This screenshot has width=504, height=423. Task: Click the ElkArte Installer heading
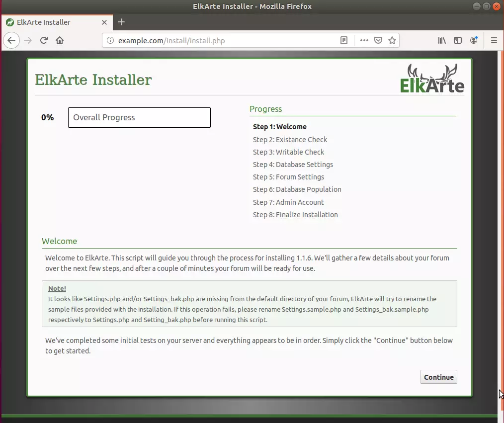click(x=93, y=80)
